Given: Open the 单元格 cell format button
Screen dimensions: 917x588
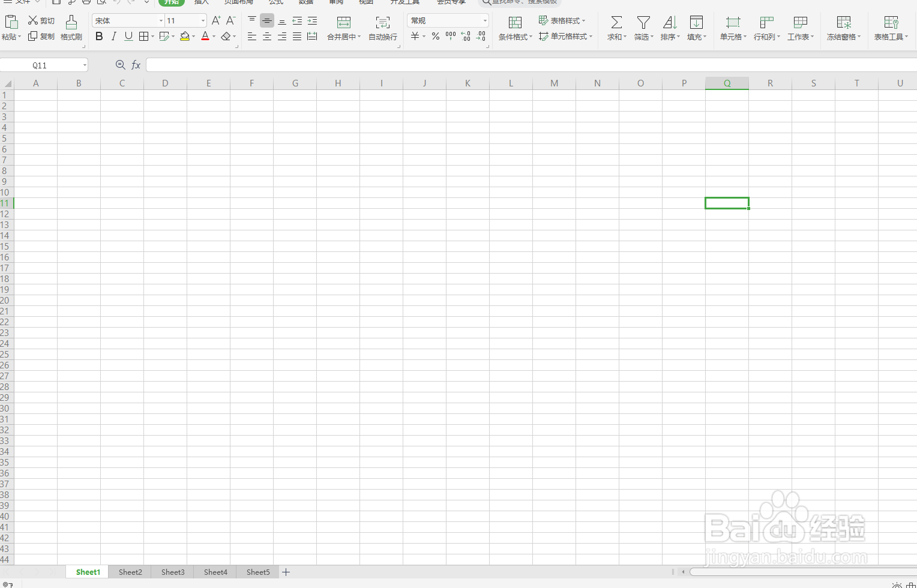Looking at the screenshot, I should [733, 28].
